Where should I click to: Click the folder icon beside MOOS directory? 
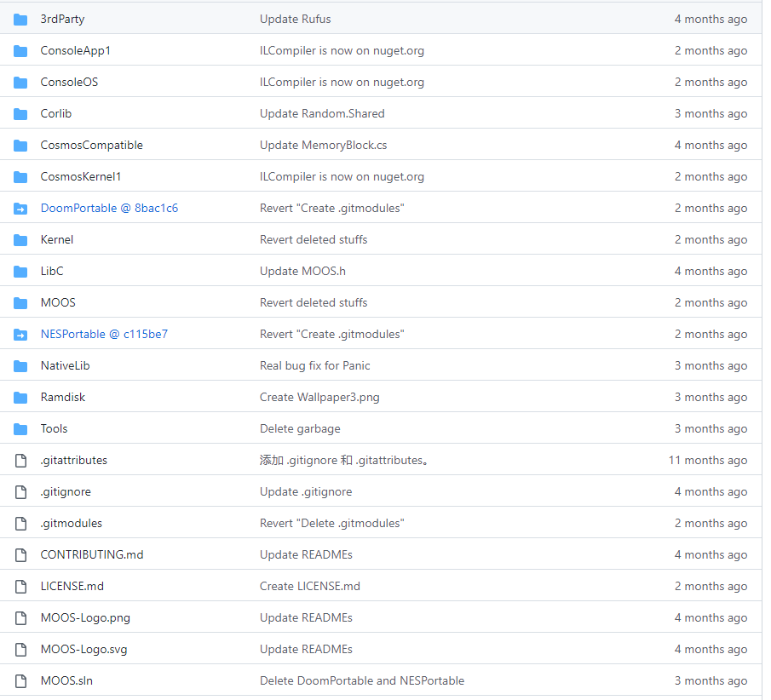pos(20,303)
